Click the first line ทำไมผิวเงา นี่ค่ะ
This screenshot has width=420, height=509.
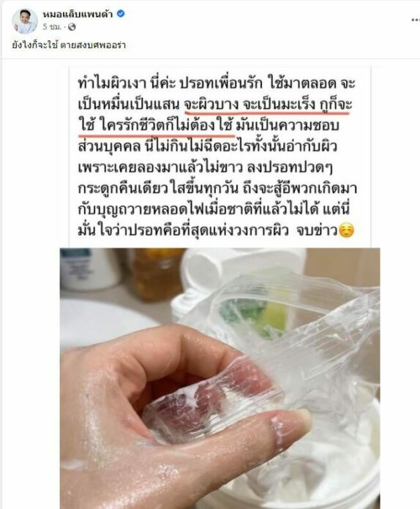[x=127, y=84]
